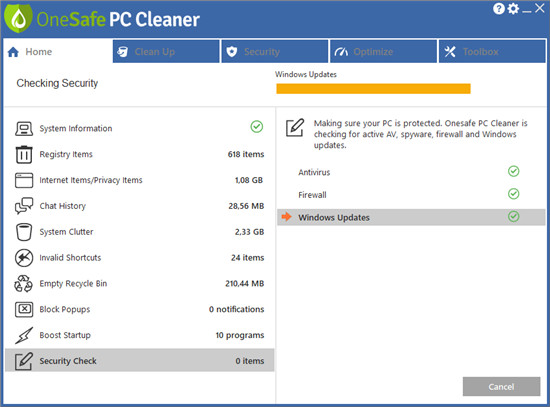Click the orange Windows Updates progress bar
Image resolution: width=550 pixels, height=407 pixels.
coord(373,88)
